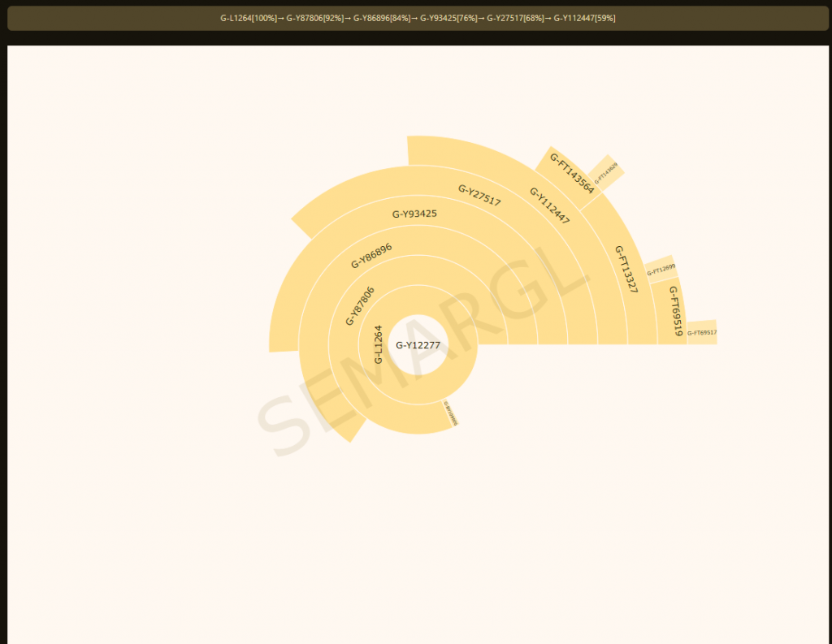Click the tiny sliver segment below the center circle
832x644 pixels.
click(x=452, y=413)
